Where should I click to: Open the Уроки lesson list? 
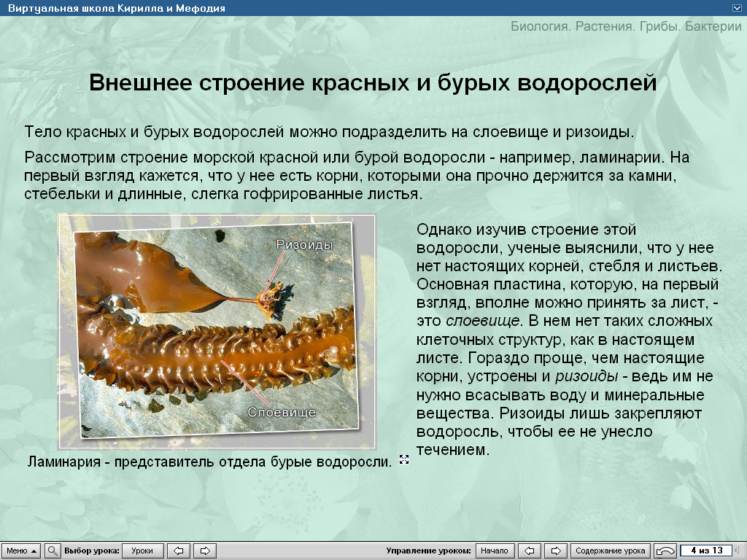click(x=142, y=551)
